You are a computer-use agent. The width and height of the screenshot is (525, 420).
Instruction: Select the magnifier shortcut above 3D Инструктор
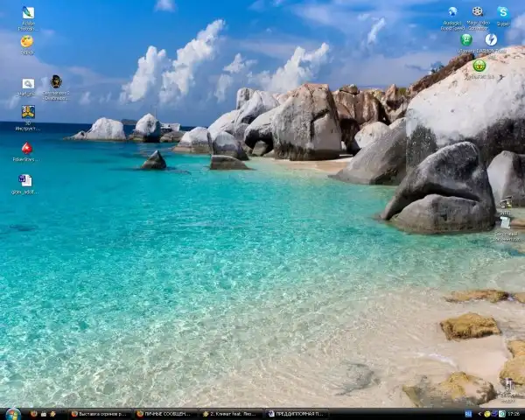pyautogui.click(x=28, y=84)
